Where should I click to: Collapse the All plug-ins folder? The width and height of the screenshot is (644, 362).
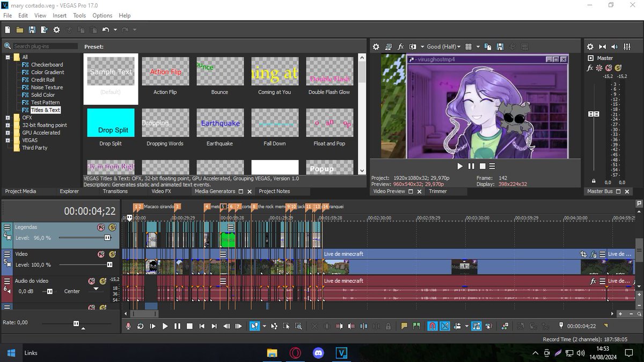(x=8, y=57)
